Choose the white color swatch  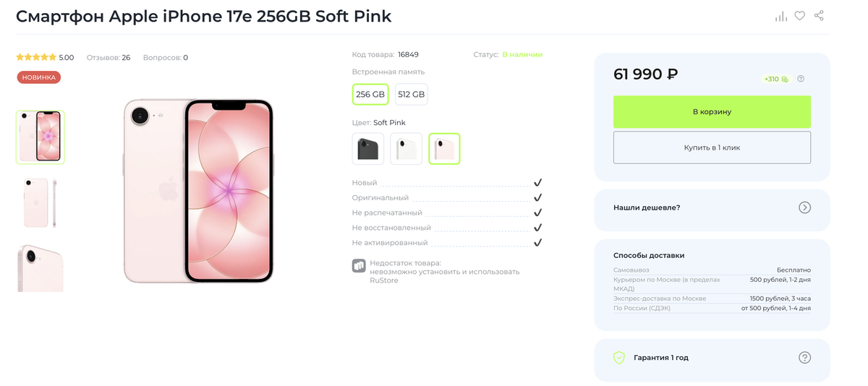tap(406, 149)
